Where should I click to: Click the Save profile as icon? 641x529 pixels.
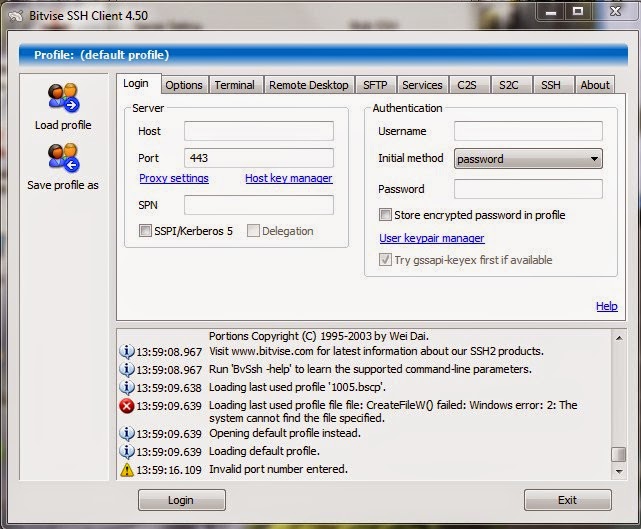(x=63, y=158)
